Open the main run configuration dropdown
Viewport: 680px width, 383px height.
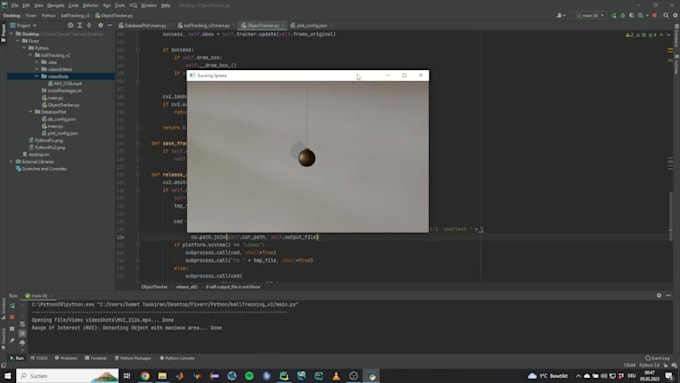coord(590,15)
